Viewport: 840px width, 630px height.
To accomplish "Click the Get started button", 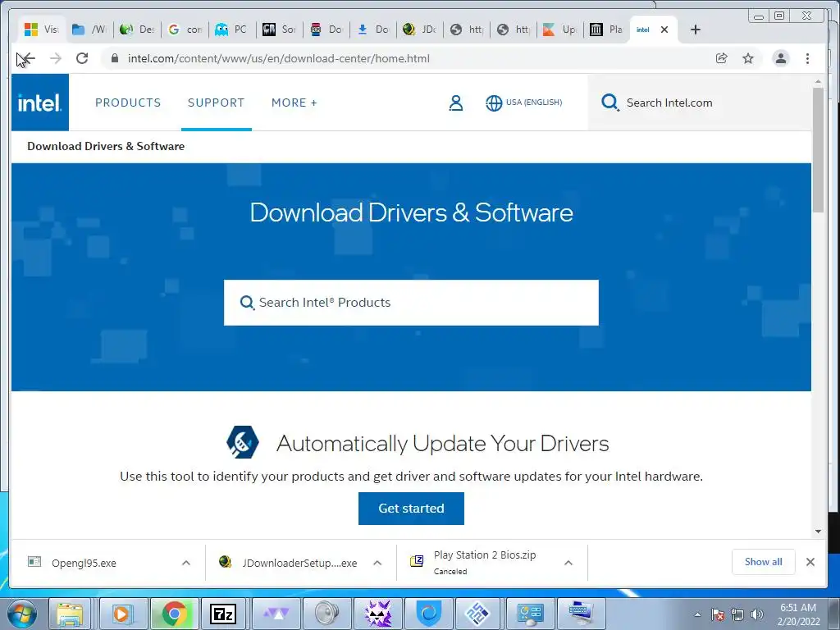I will coord(411,509).
